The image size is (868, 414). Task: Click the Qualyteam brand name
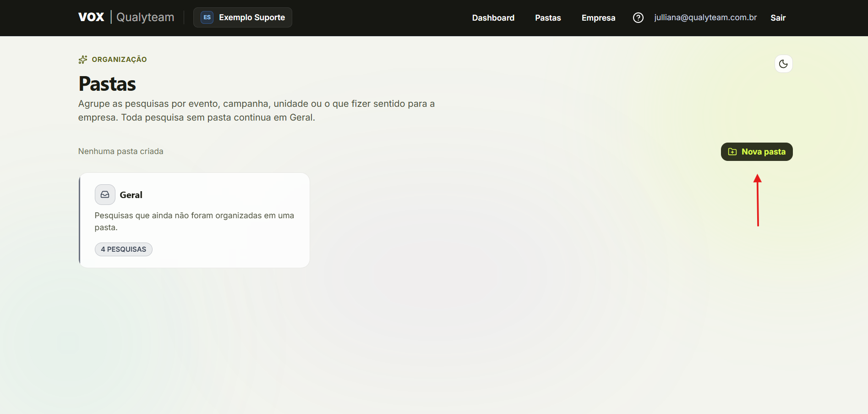145,17
